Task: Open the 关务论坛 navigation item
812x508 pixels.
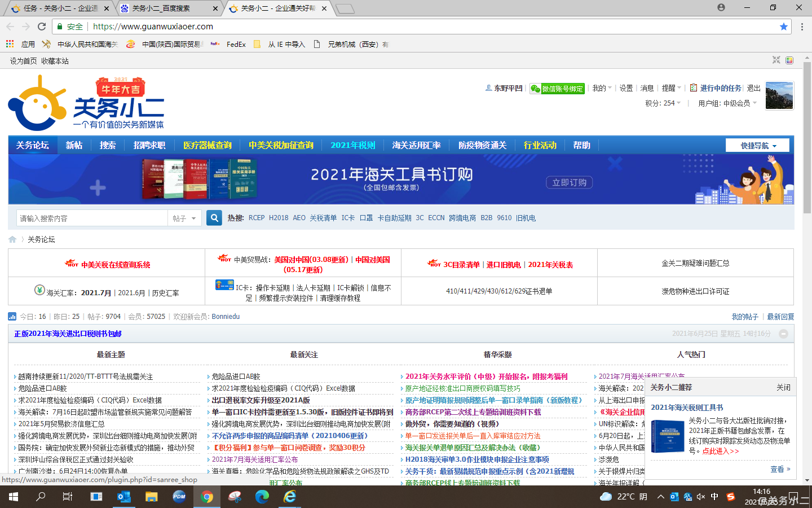Action: coord(33,145)
